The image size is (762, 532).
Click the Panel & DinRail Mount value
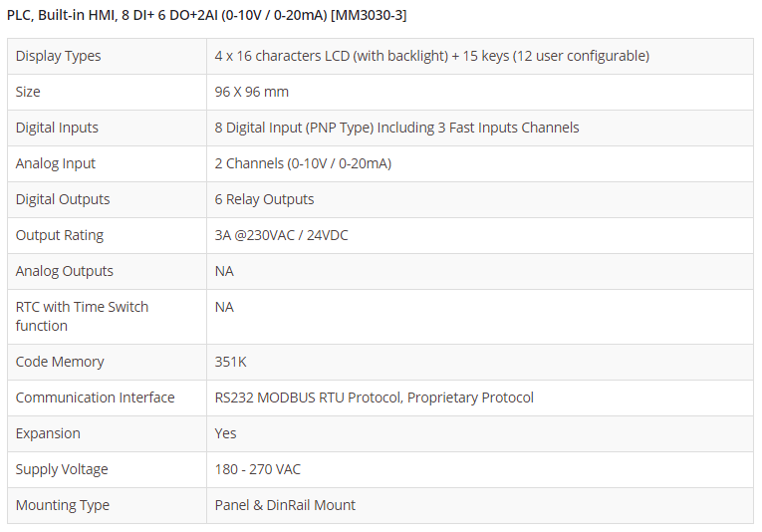coord(285,505)
